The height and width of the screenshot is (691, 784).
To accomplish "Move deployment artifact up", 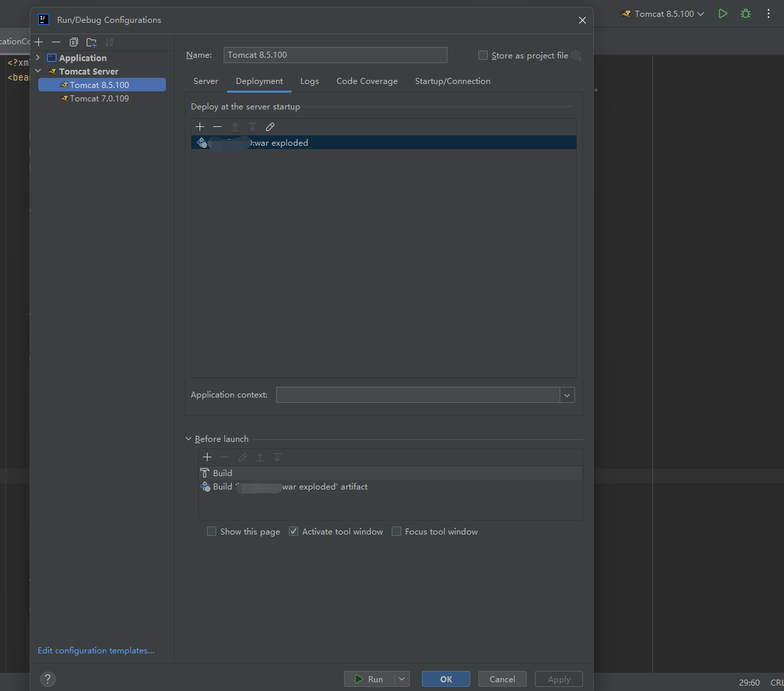I will click(x=235, y=127).
